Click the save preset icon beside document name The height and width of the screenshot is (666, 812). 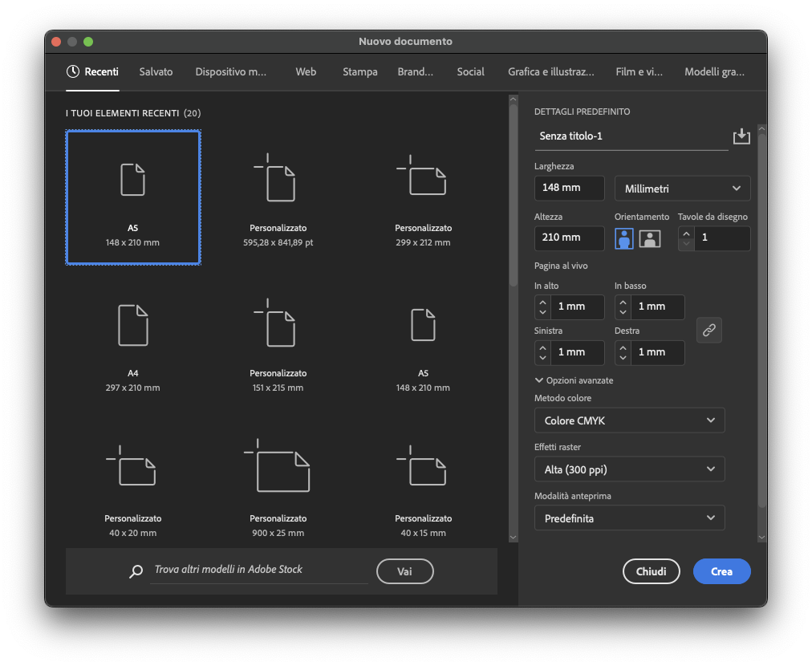point(741,136)
